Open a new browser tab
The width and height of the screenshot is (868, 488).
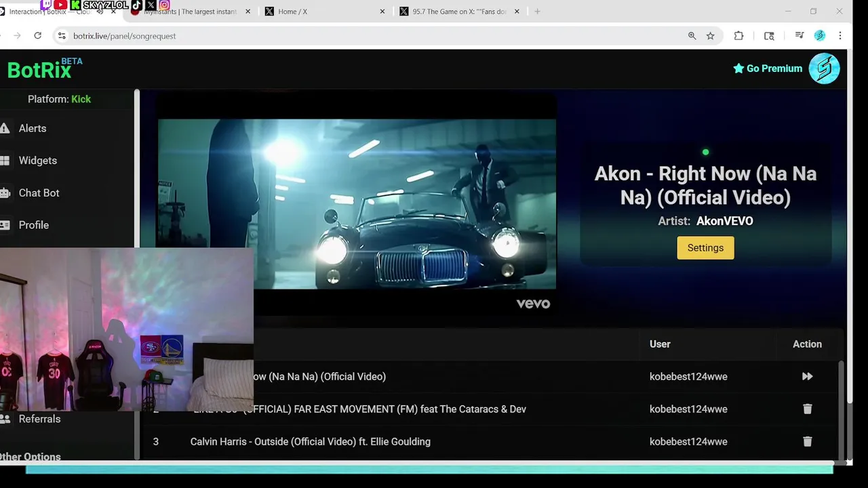pos(537,12)
